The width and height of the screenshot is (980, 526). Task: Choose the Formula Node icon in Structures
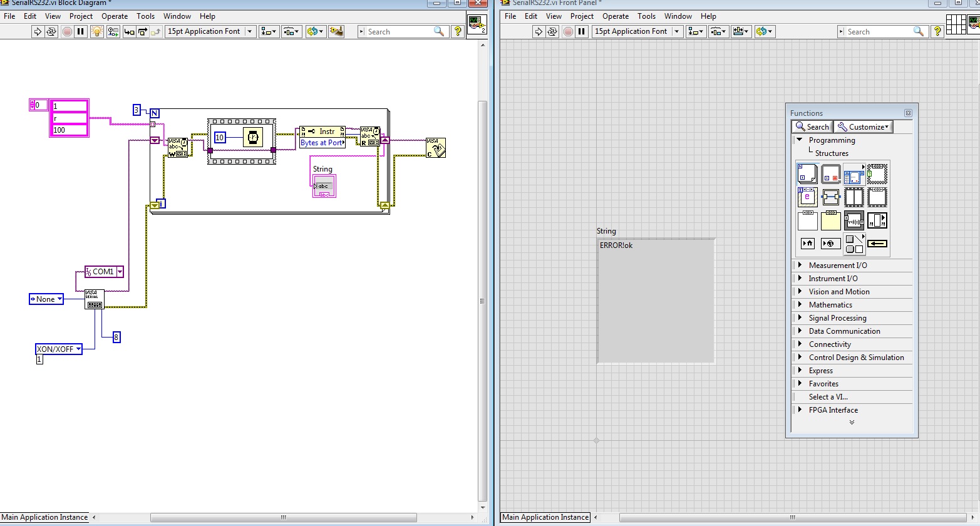coord(854,220)
